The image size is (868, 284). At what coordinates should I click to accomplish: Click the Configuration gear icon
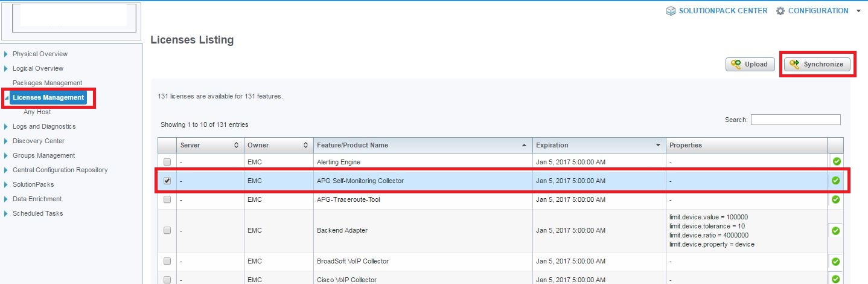(780, 11)
